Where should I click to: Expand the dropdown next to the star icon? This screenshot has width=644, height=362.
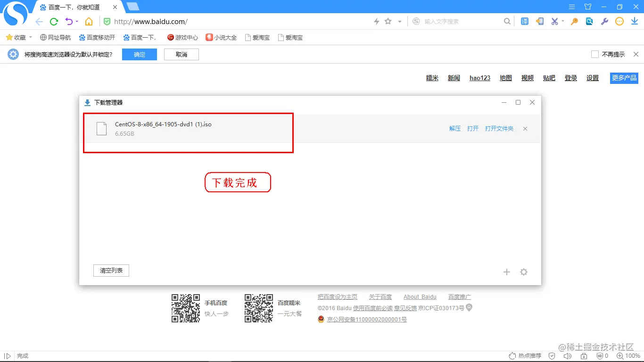[400, 21]
